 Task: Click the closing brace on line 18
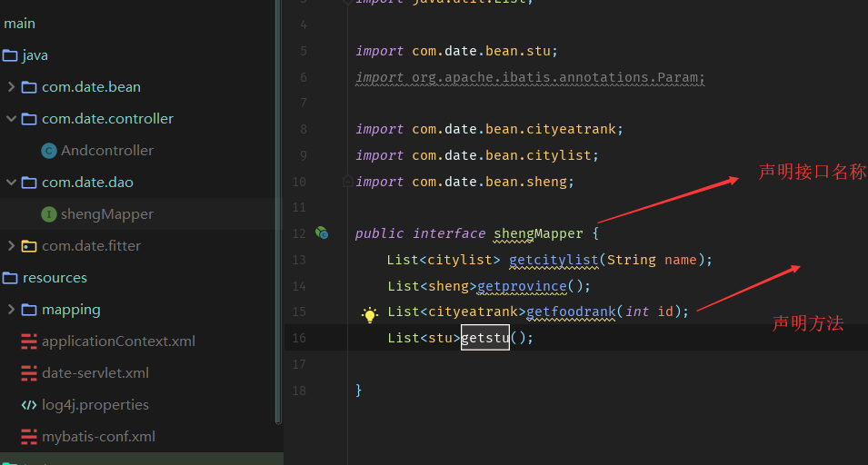point(359,391)
